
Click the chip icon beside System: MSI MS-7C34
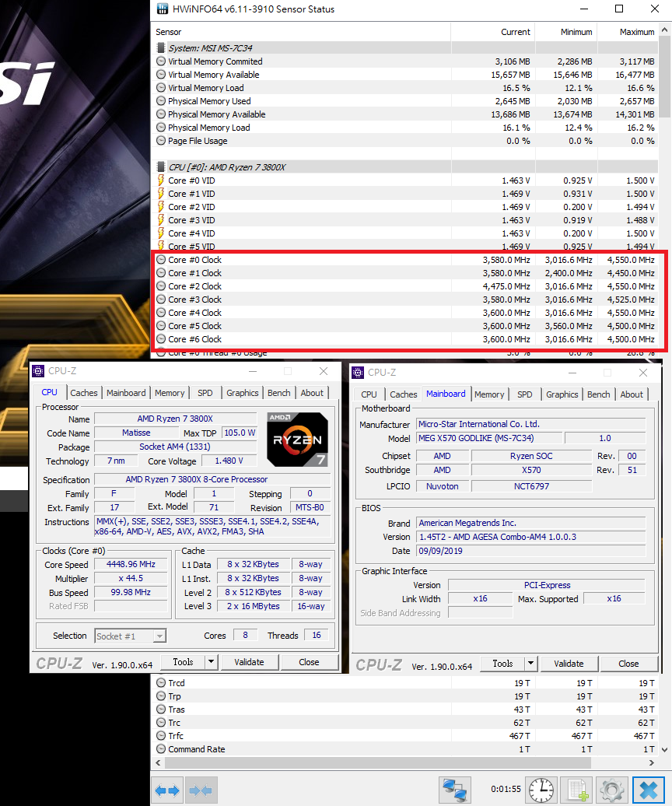point(161,47)
